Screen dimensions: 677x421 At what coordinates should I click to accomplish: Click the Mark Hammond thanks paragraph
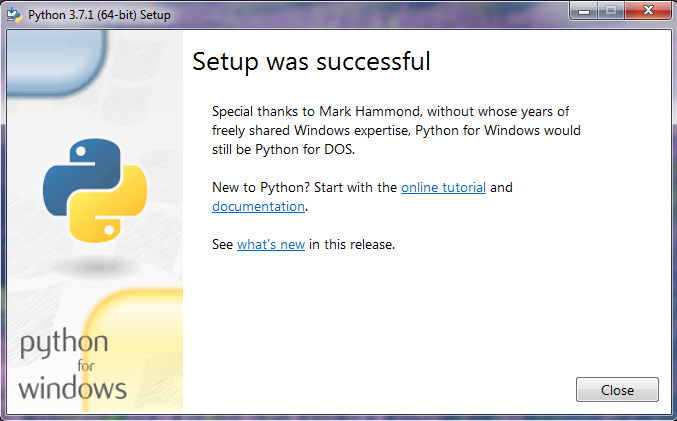tap(396, 130)
